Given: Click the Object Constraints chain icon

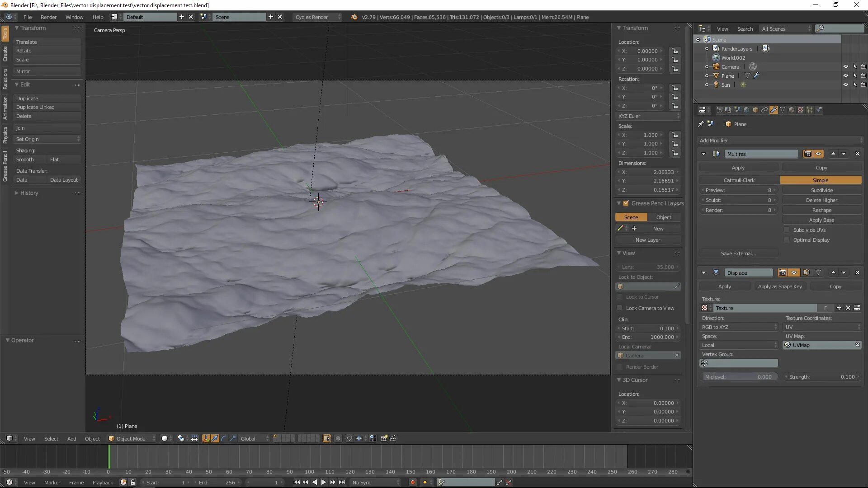Looking at the screenshot, I should coord(764,110).
